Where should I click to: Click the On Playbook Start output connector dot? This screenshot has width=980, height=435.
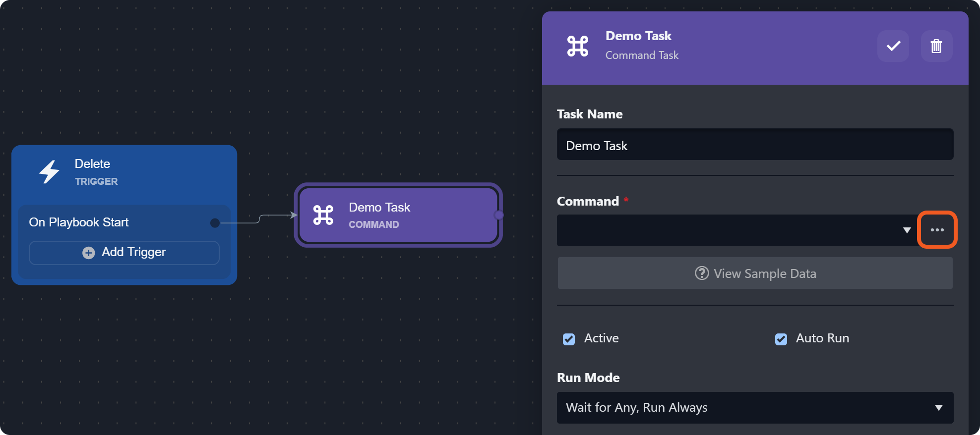click(215, 223)
